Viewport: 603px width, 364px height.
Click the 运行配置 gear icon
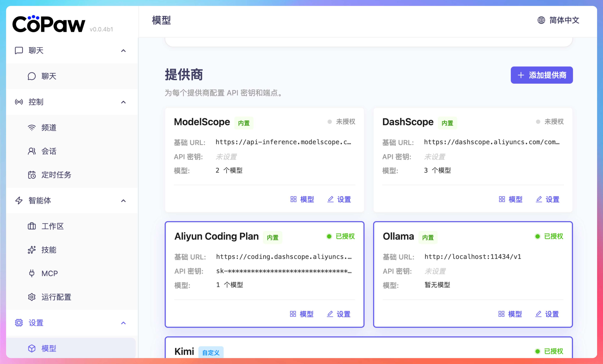point(32,297)
